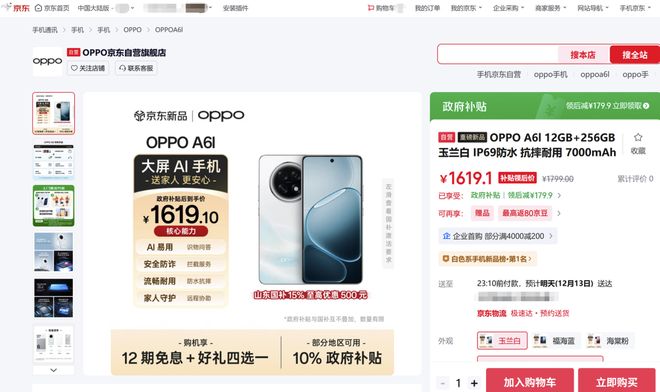Decrease quantity with minus button
The image size is (660, 392).
pos(442,383)
